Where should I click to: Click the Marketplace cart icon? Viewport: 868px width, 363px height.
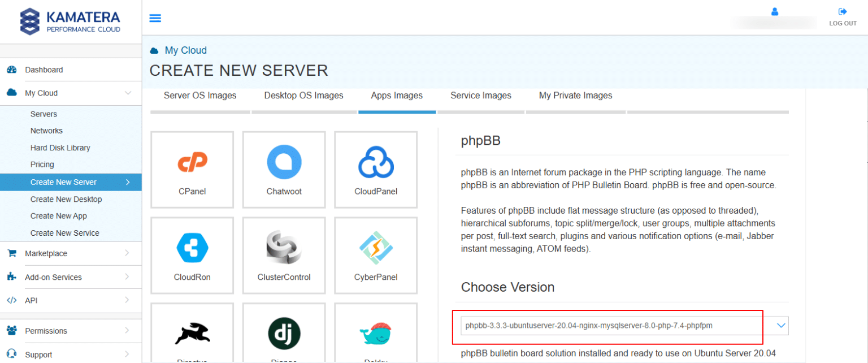click(11, 253)
